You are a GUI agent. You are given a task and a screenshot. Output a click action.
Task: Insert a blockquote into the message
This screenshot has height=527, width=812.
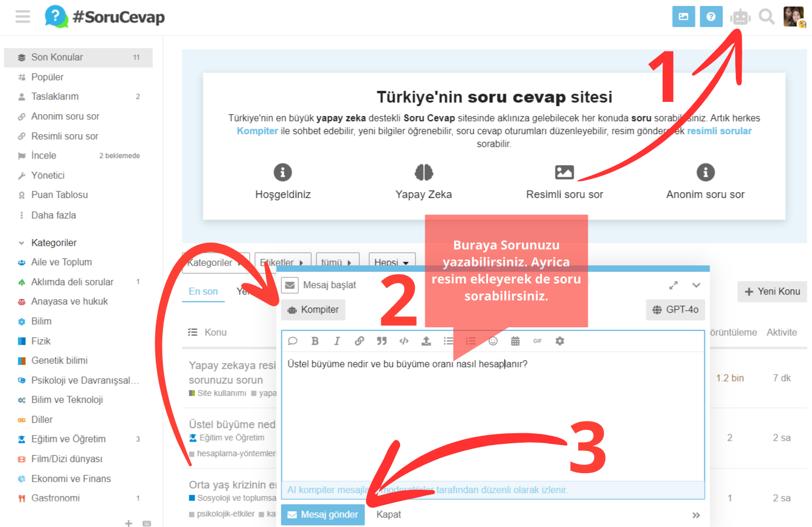click(x=381, y=340)
